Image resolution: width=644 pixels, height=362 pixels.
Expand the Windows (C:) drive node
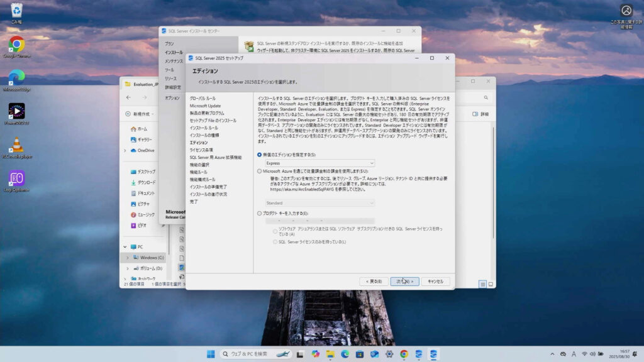coord(128,258)
